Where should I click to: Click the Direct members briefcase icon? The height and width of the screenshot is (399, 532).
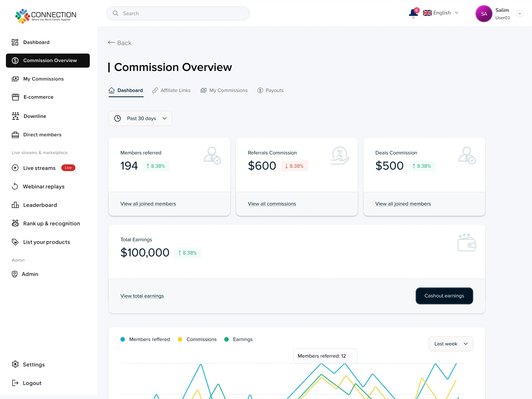[x=15, y=135]
